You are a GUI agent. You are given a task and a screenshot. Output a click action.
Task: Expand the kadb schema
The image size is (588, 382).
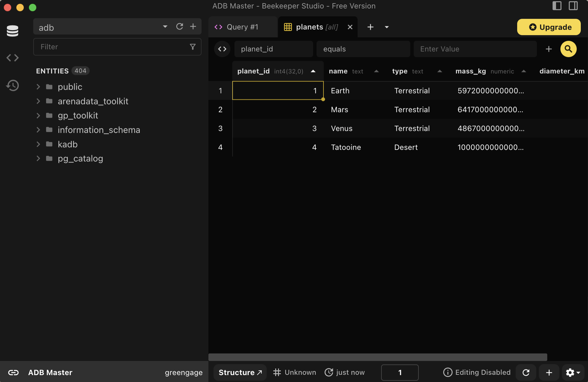click(x=38, y=144)
